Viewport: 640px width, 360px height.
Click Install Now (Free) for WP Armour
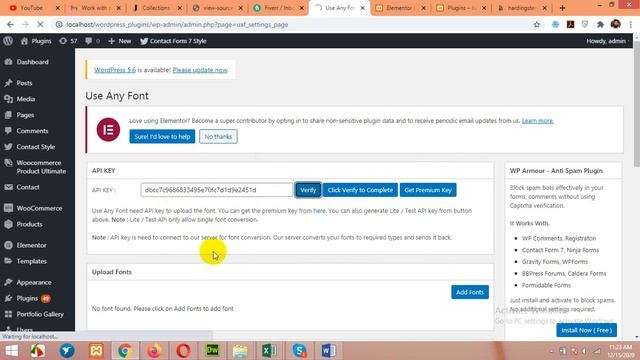click(587, 330)
